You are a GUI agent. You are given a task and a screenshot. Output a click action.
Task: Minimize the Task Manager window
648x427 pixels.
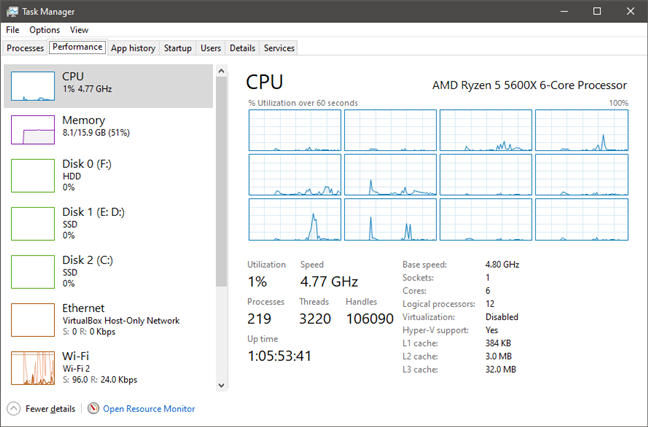(x=564, y=11)
